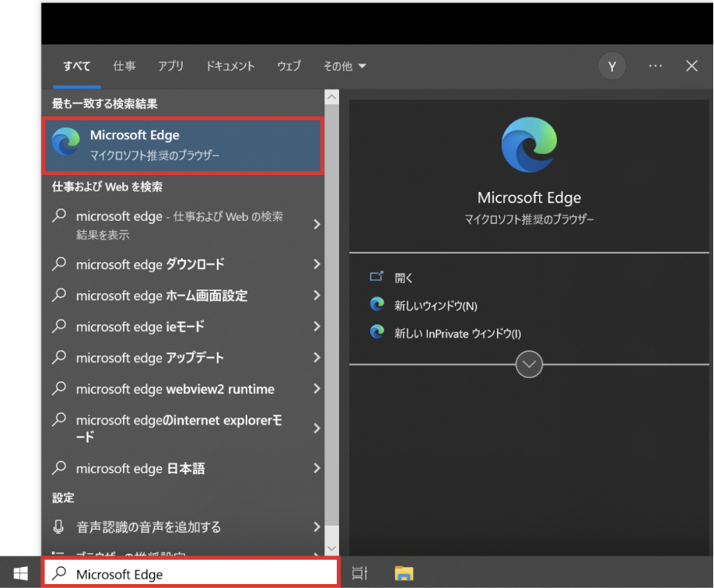Click the Y user account avatar

(x=612, y=66)
